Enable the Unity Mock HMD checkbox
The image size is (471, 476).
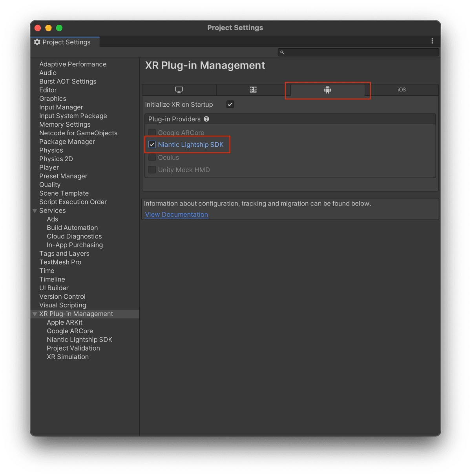pos(152,170)
